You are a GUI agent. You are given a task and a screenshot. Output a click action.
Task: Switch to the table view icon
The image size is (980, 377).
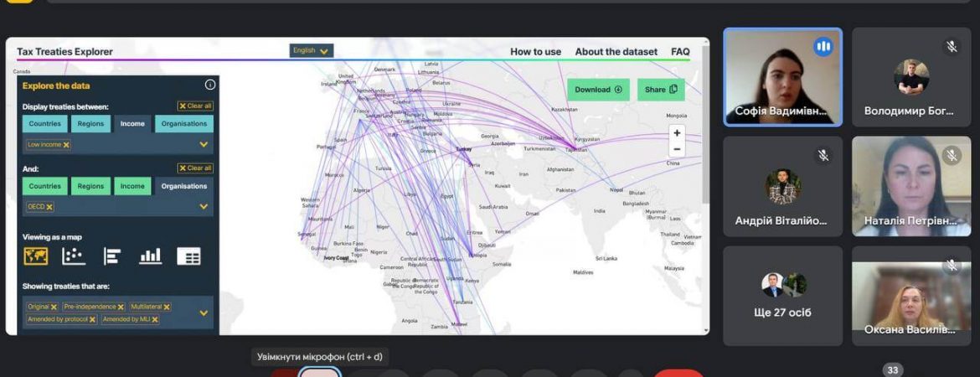[188, 256]
